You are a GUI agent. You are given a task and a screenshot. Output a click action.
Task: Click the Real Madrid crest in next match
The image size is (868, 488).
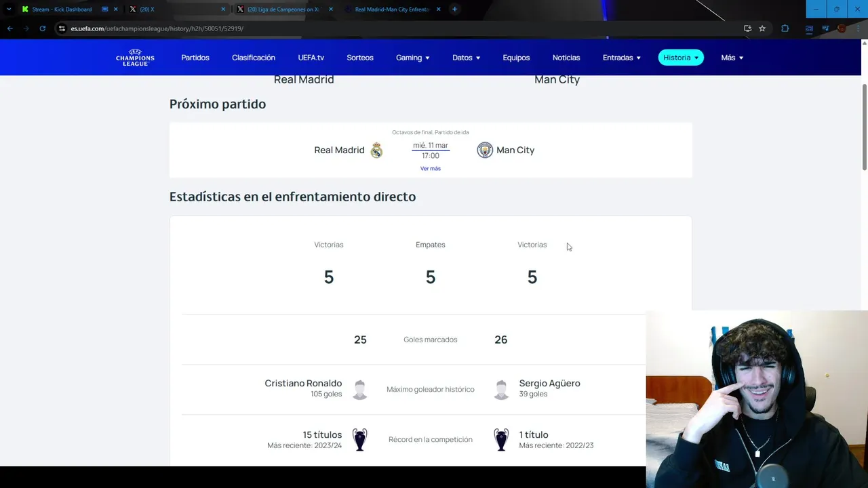pyautogui.click(x=376, y=150)
